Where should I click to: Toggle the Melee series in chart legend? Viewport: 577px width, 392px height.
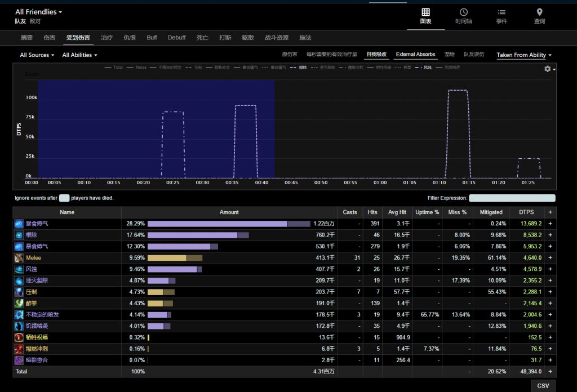coord(136,67)
